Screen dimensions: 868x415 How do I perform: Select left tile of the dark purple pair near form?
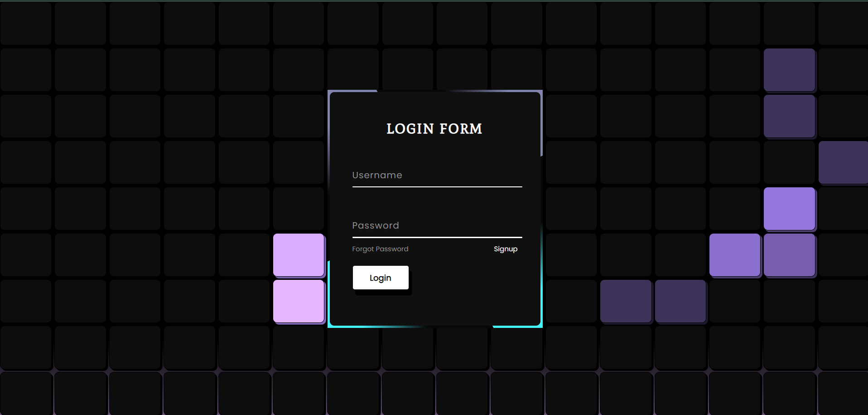click(x=626, y=301)
